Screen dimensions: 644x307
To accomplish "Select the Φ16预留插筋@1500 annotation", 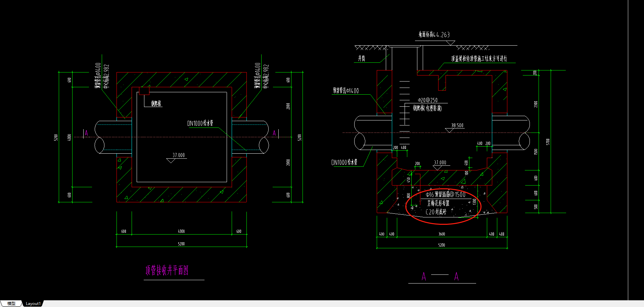I will [446, 195].
